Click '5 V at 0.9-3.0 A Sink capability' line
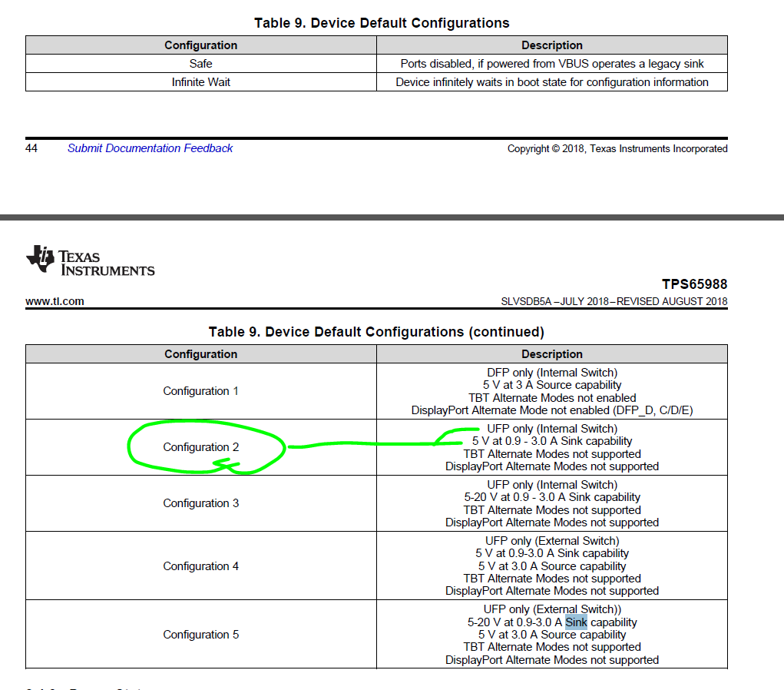The width and height of the screenshot is (784, 690). point(552,553)
